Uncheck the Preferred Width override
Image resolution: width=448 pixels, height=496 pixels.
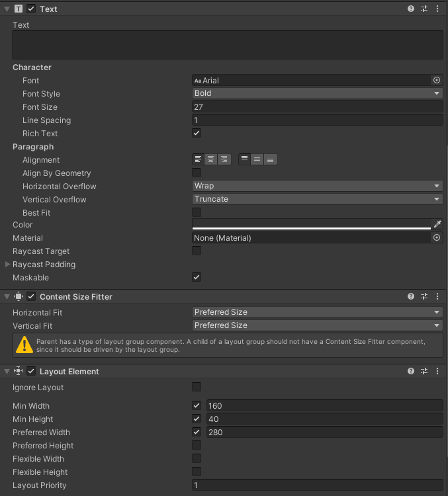(x=197, y=432)
